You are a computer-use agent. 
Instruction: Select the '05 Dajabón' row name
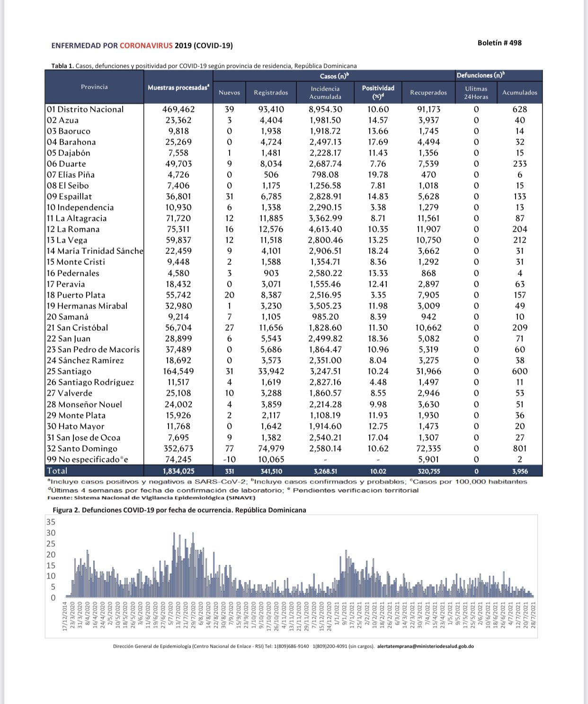[68, 153]
